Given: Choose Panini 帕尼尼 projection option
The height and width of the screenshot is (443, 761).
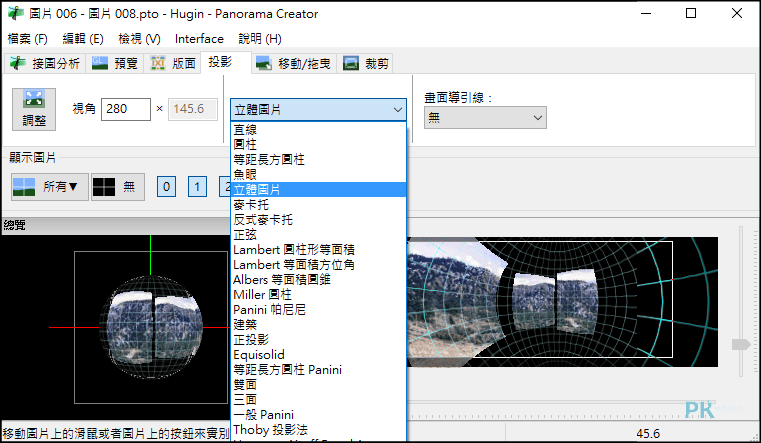Looking at the screenshot, I should click(318, 310).
